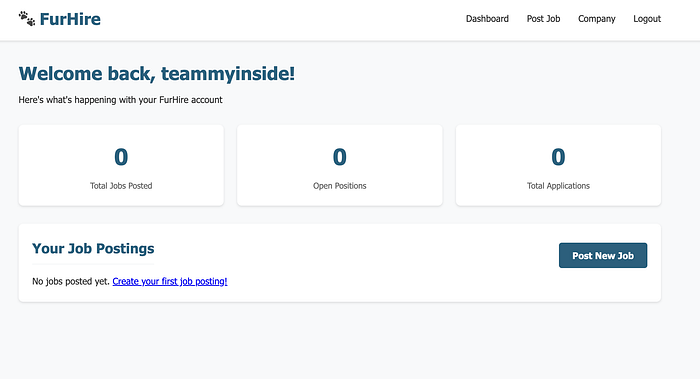Click the 'Welcome back, teammyinside!' heading
This screenshot has height=379, width=700.
(x=157, y=74)
